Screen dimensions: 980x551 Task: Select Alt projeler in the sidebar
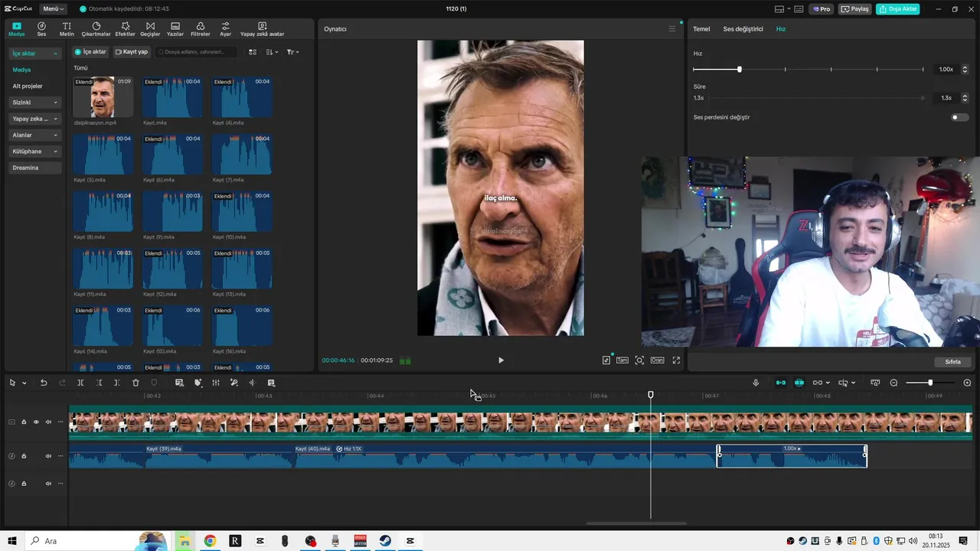(x=28, y=86)
